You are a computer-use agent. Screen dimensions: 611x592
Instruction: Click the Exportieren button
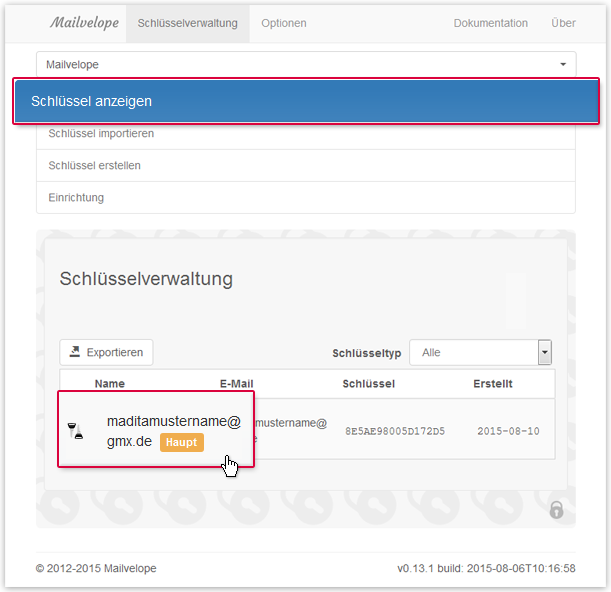pos(106,352)
